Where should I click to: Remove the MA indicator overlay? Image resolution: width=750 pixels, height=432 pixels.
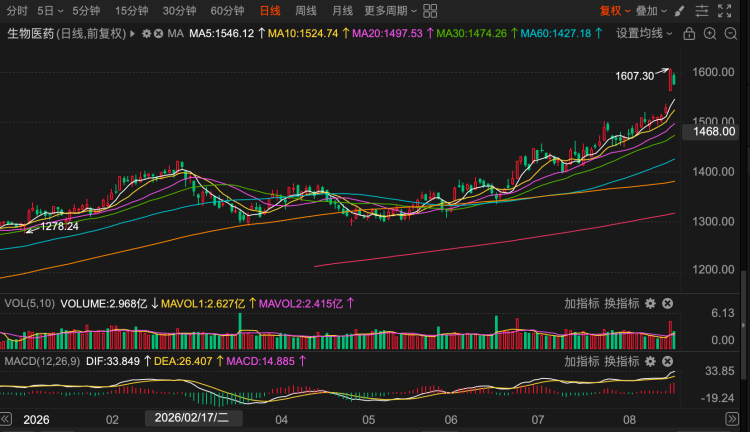[158, 33]
